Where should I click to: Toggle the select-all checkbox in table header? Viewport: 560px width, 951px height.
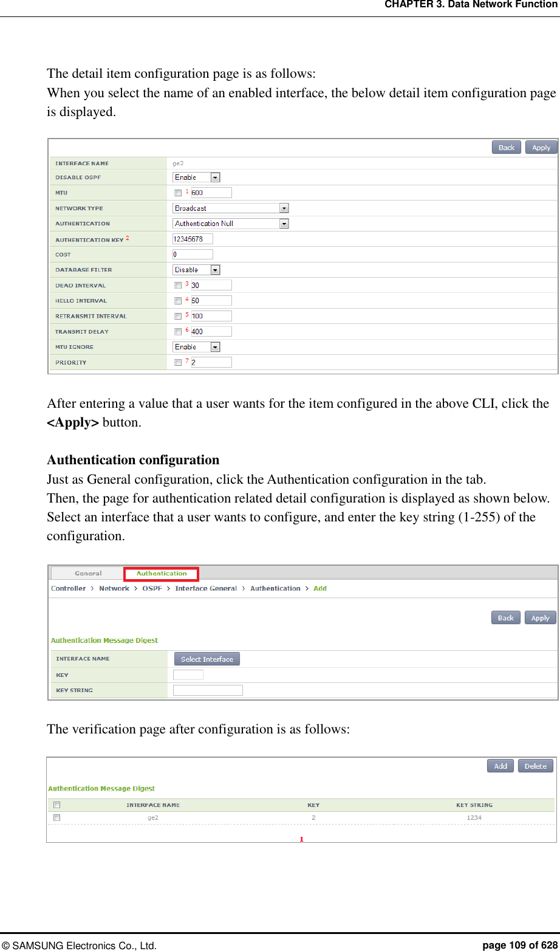(56, 805)
